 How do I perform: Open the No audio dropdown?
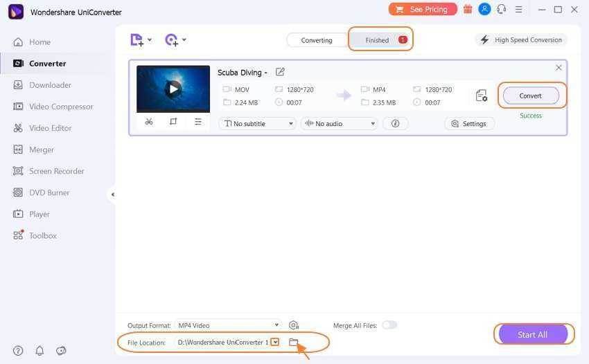(340, 123)
